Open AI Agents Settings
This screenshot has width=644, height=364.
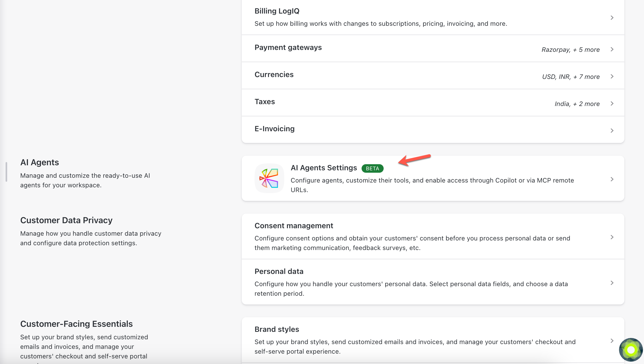click(x=324, y=168)
